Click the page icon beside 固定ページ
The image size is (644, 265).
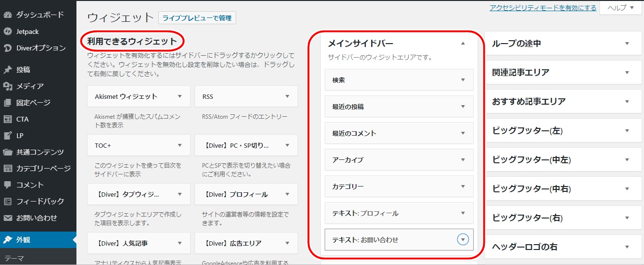(8, 103)
